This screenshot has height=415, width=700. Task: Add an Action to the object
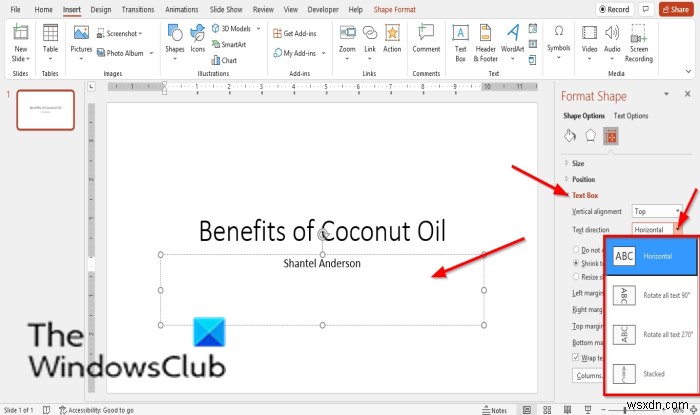click(392, 40)
